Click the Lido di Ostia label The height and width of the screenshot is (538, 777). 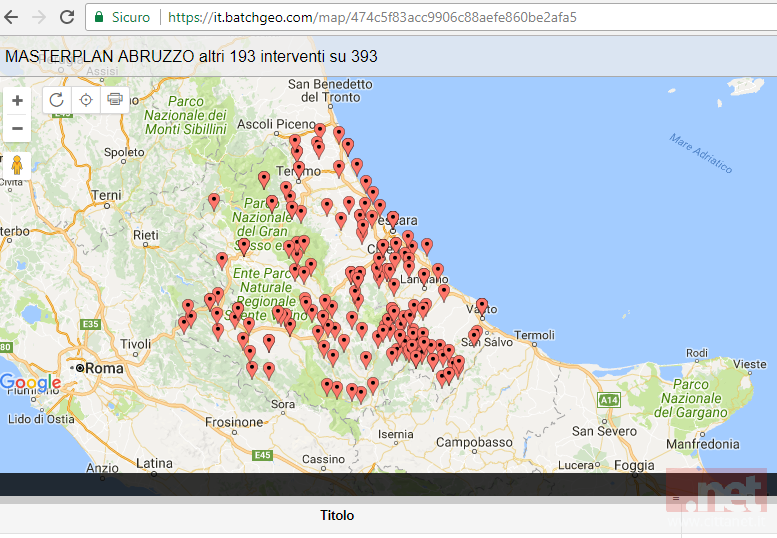point(41,419)
